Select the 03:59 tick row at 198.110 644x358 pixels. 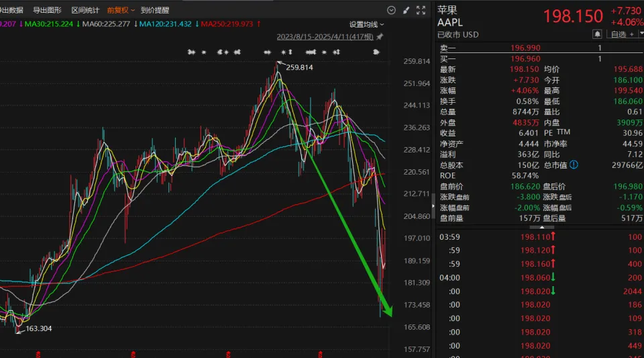(x=539, y=236)
